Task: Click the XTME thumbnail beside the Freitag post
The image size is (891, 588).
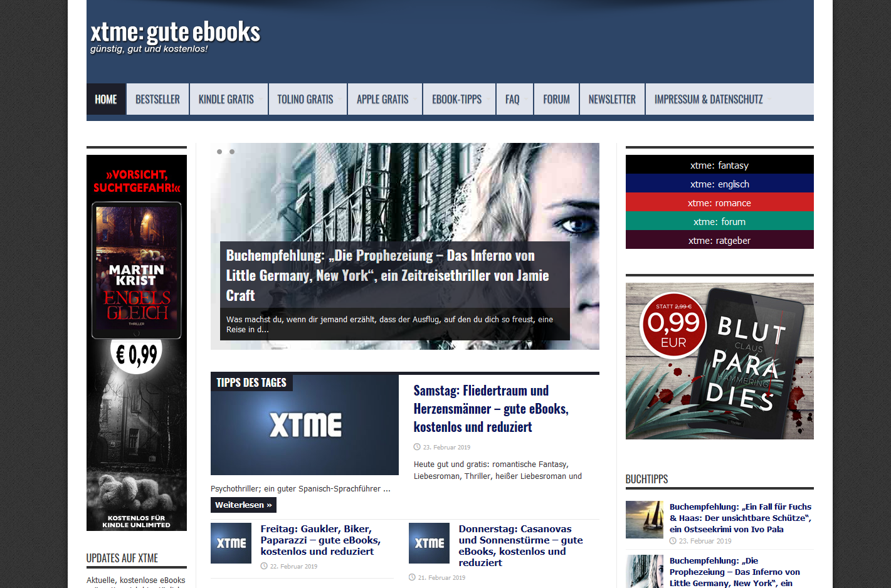Action: tap(231, 543)
